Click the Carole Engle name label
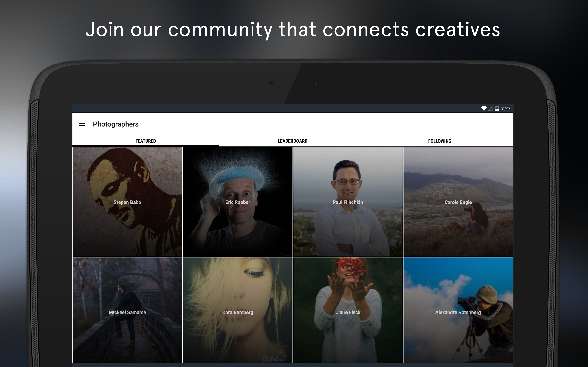This screenshot has height=367, width=588. (x=458, y=202)
